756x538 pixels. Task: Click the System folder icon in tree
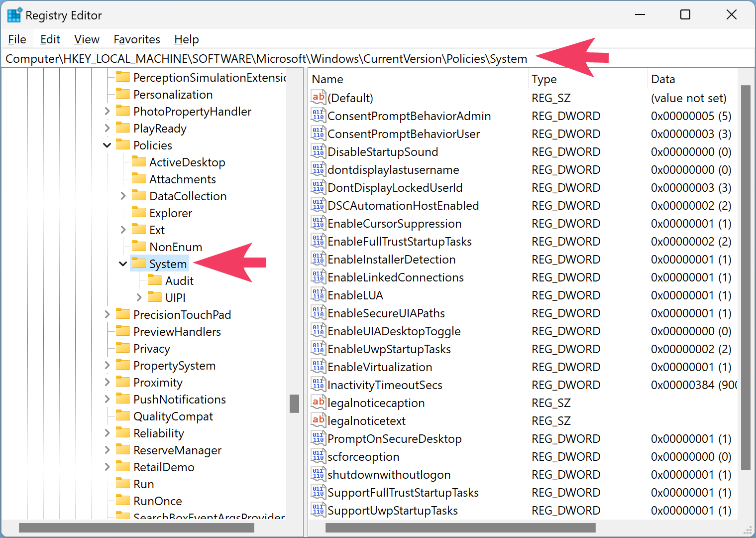point(139,263)
